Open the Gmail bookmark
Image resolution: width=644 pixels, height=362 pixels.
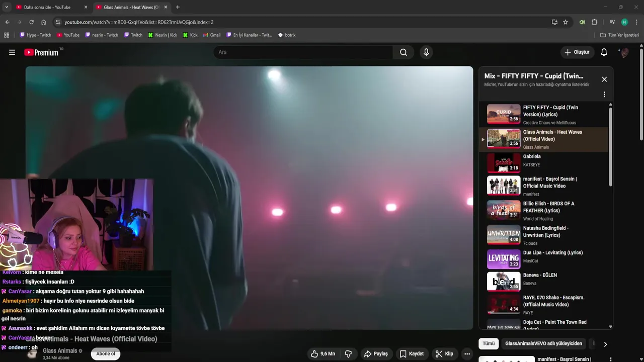tap(212, 35)
